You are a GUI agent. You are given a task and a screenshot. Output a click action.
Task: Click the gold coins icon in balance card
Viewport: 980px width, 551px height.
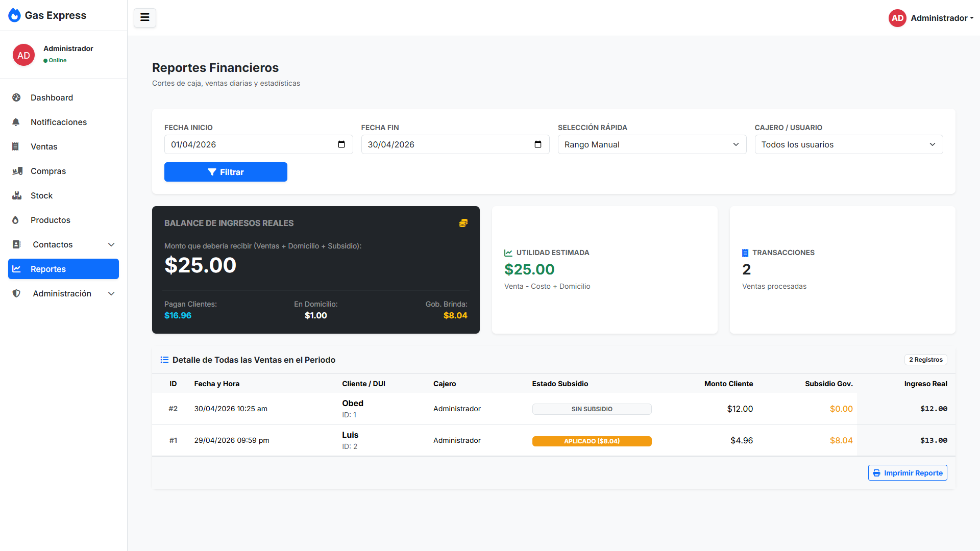click(463, 223)
